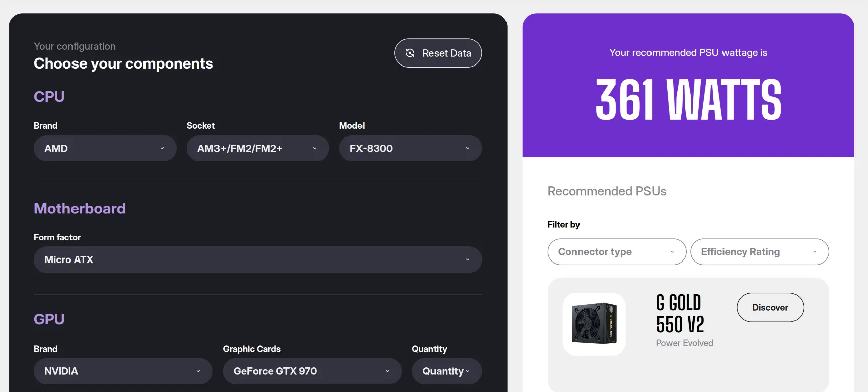868x392 pixels.
Task: Click Your recommended PSU wattage is text
Action: (688, 53)
